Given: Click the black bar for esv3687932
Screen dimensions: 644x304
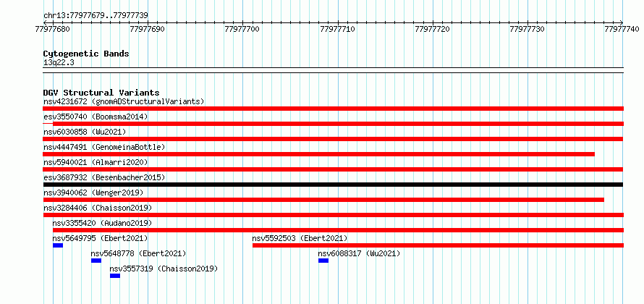Looking at the screenshot, I should (333, 185).
